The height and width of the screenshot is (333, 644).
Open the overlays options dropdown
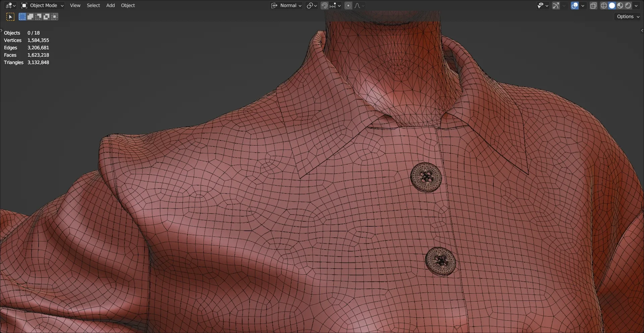click(x=583, y=5)
